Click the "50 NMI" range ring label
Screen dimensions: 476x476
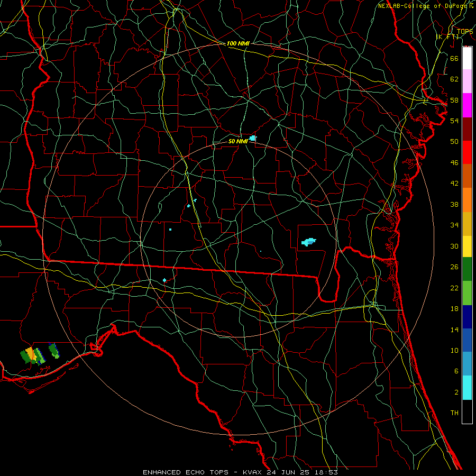pyautogui.click(x=238, y=141)
